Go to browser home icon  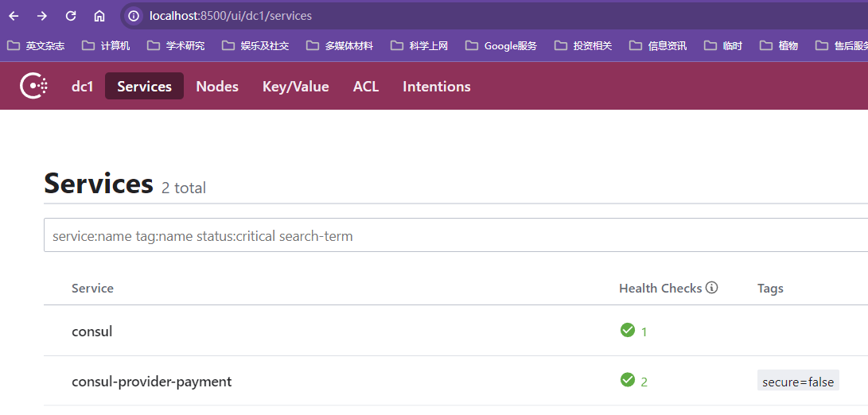click(x=99, y=16)
